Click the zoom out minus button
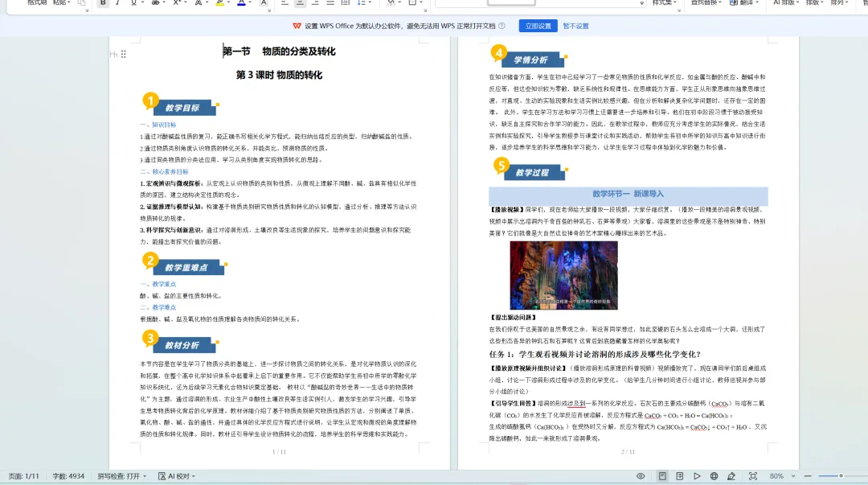The image size is (868, 485). [808, 476]
